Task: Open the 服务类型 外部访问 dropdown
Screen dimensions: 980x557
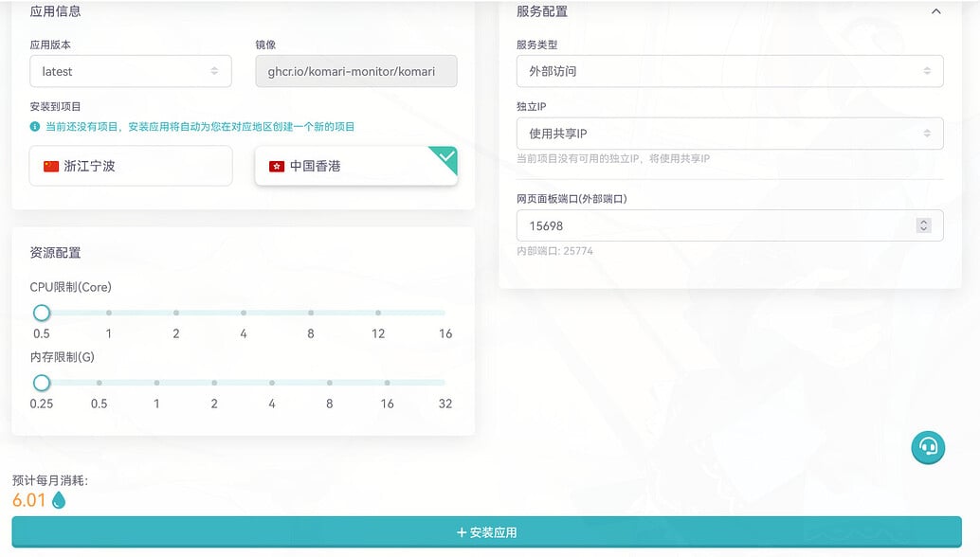Action: tap(729, 71)
